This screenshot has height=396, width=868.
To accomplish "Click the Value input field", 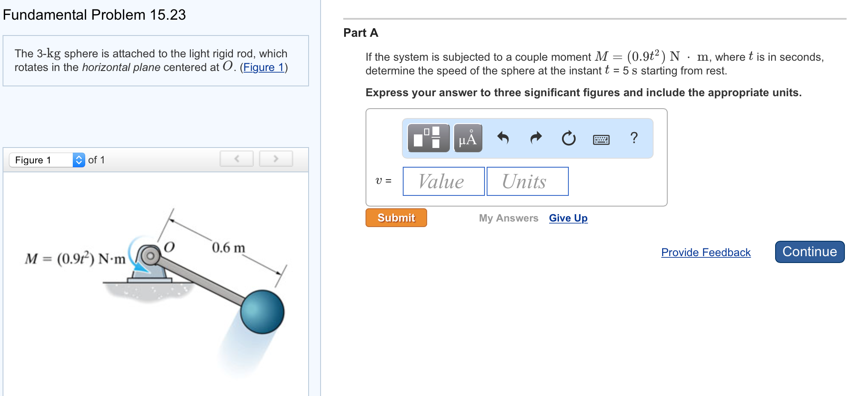I will (443, 181).
